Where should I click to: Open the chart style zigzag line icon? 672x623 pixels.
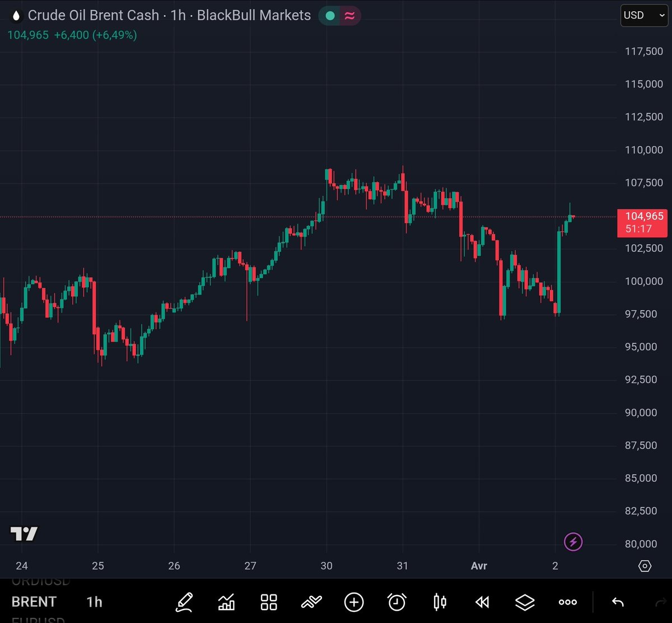[x=311, y=602]
